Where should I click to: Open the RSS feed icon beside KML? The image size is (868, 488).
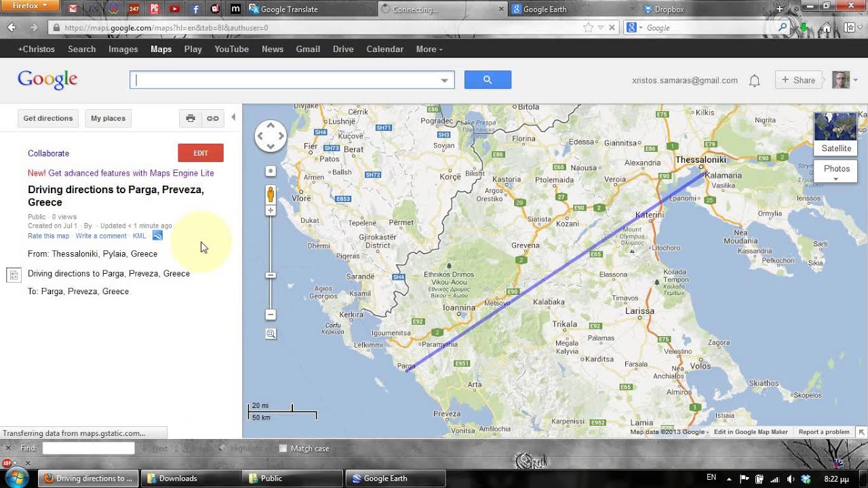157,235
